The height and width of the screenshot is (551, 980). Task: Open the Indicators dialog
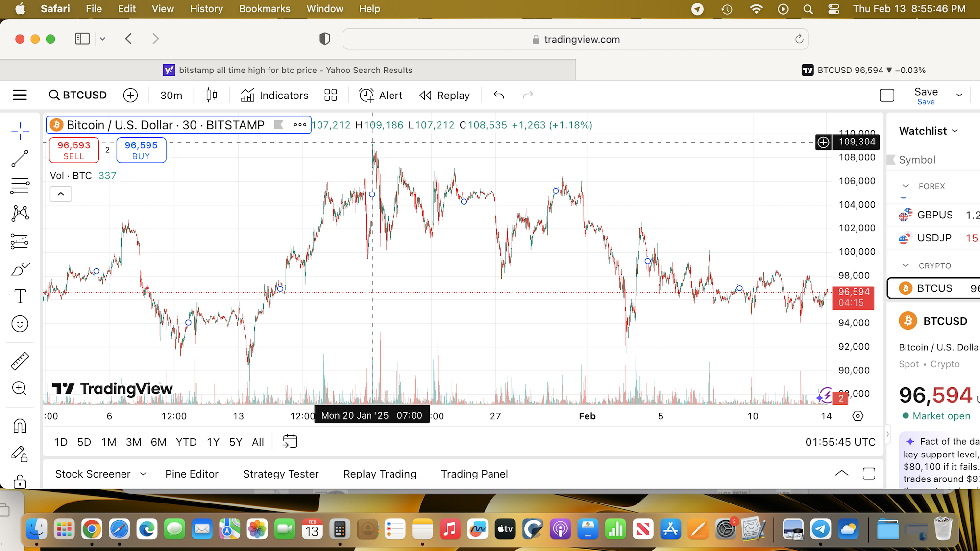275,96
